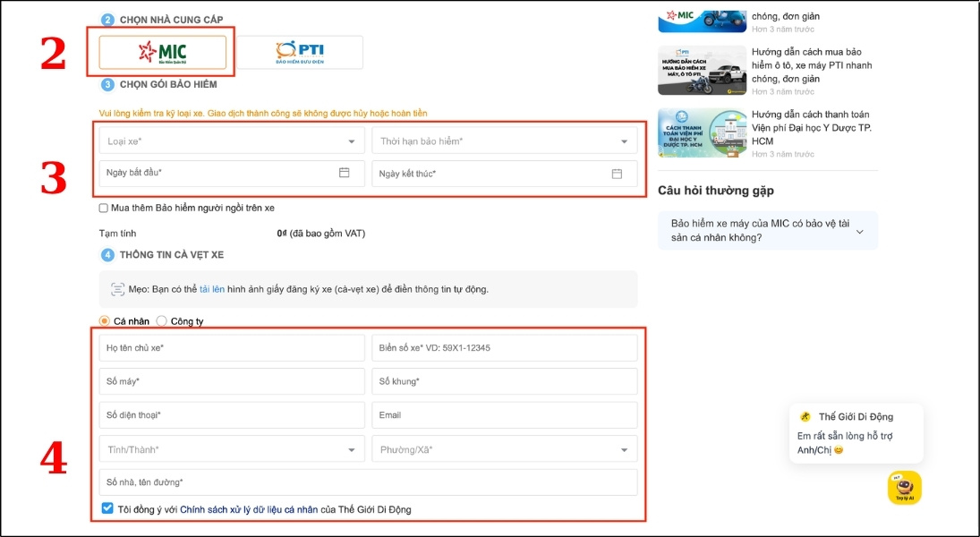Focus the Biển số xe field
The width and height of the screenshot is (980, 537).
[505, 348]
